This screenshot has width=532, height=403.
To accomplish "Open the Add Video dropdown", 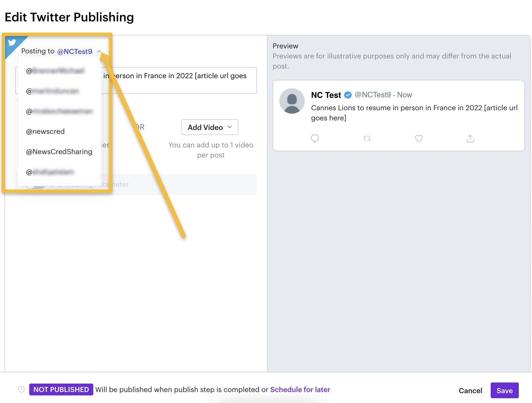I will pyautogui.click(x=210, y=127).
